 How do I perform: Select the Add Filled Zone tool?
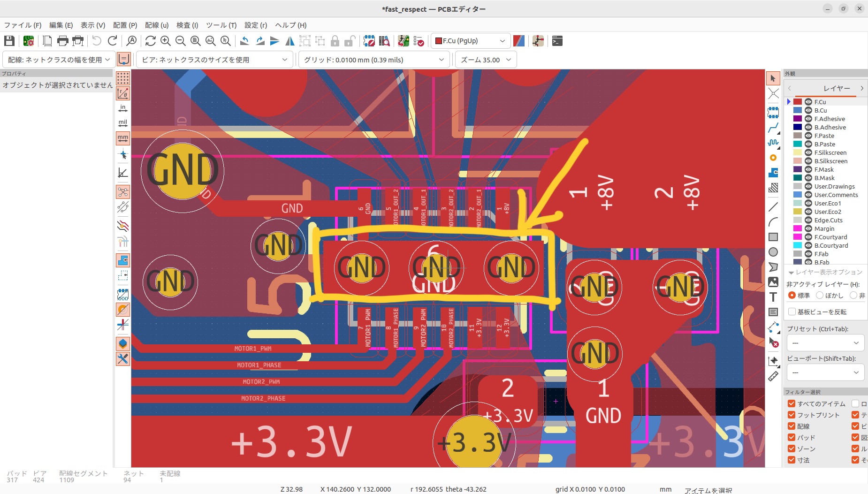pyautogui.click(x=773, y=173)
